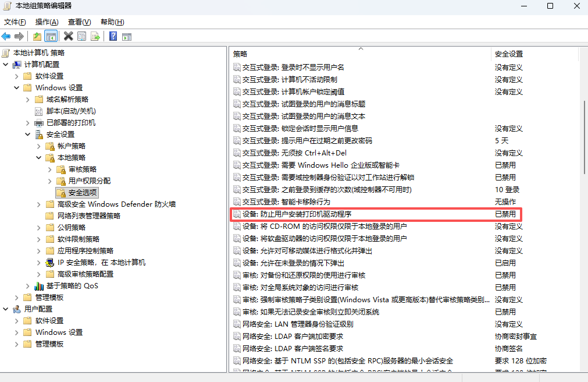Expand the 管理模板 node under 计算机配置

17,298
